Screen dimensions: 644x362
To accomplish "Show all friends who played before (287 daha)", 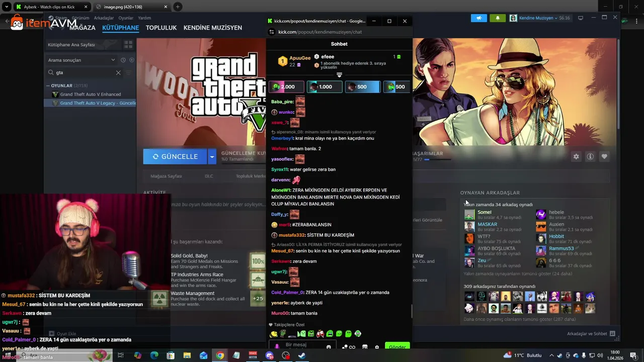I will [520, 319].
